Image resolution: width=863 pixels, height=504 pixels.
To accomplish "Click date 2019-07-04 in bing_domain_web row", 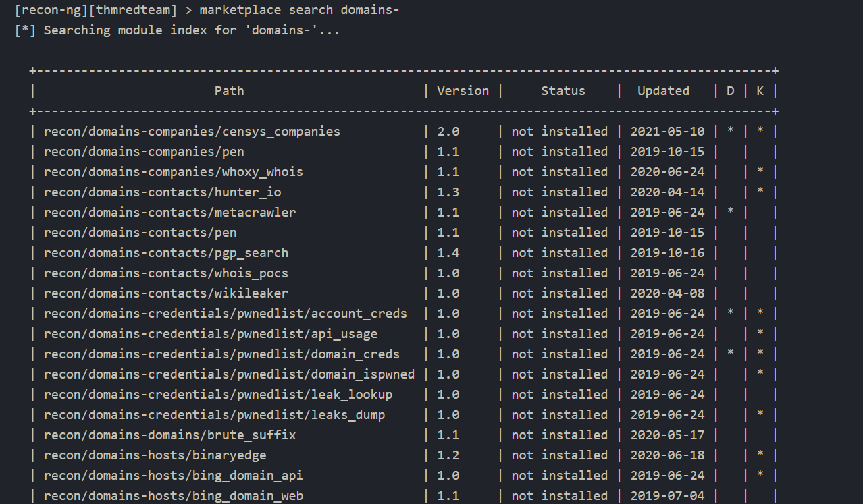I will coord(667,496).
